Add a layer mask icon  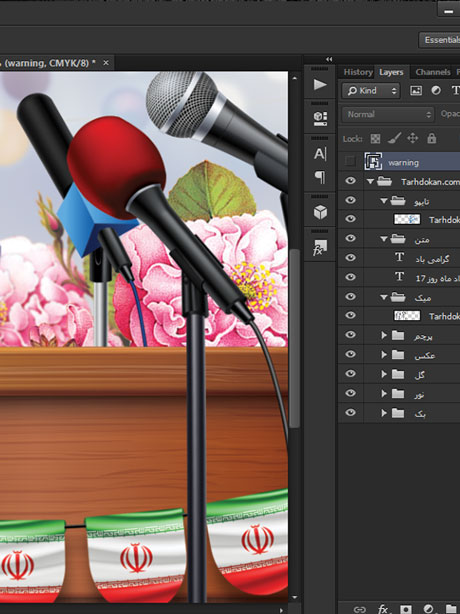point(406,609)
